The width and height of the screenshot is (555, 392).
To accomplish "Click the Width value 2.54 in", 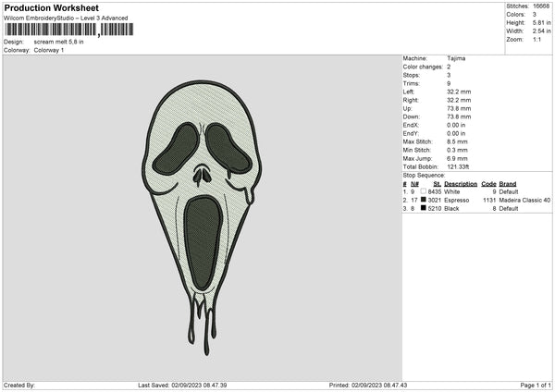I will coord(541,31).
